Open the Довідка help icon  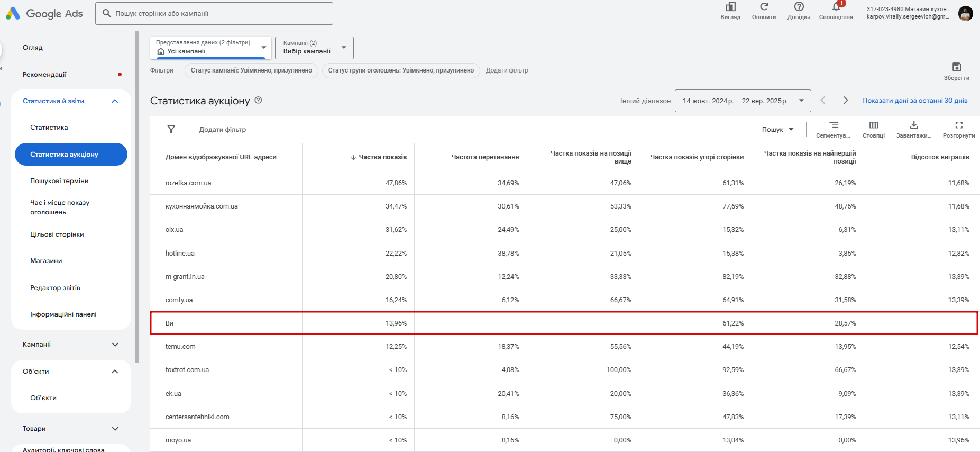(799, 7)
